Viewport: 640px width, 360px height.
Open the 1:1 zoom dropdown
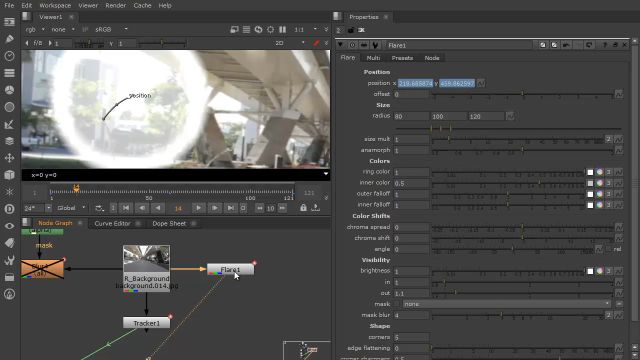[305, 29]
